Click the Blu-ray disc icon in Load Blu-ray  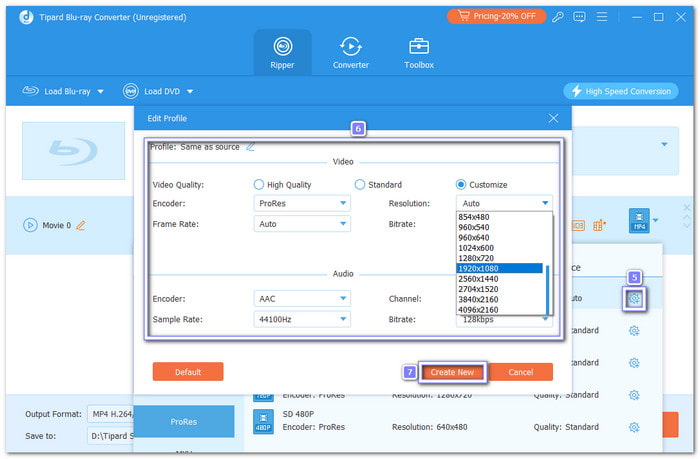coord(30,91)
